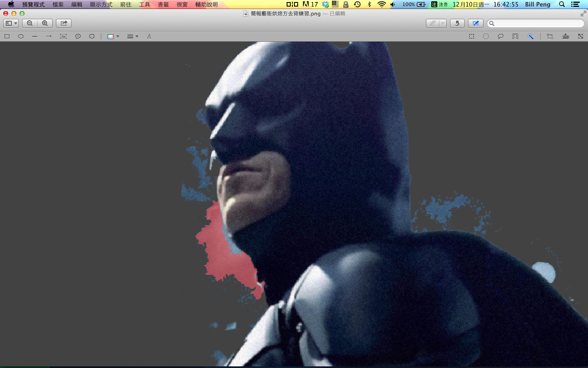
Task: Open the Dropbox status menu icon
Action: tap(325, 4)
